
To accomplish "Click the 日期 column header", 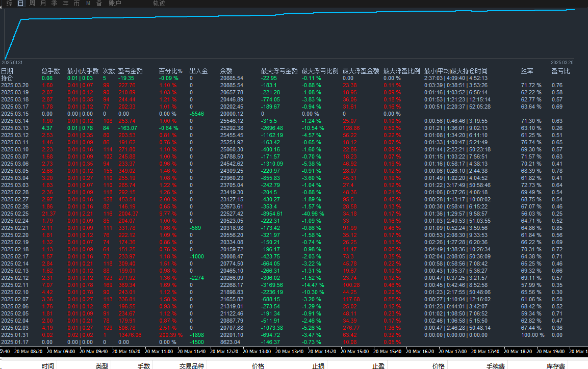I will [x=7, y=71].
